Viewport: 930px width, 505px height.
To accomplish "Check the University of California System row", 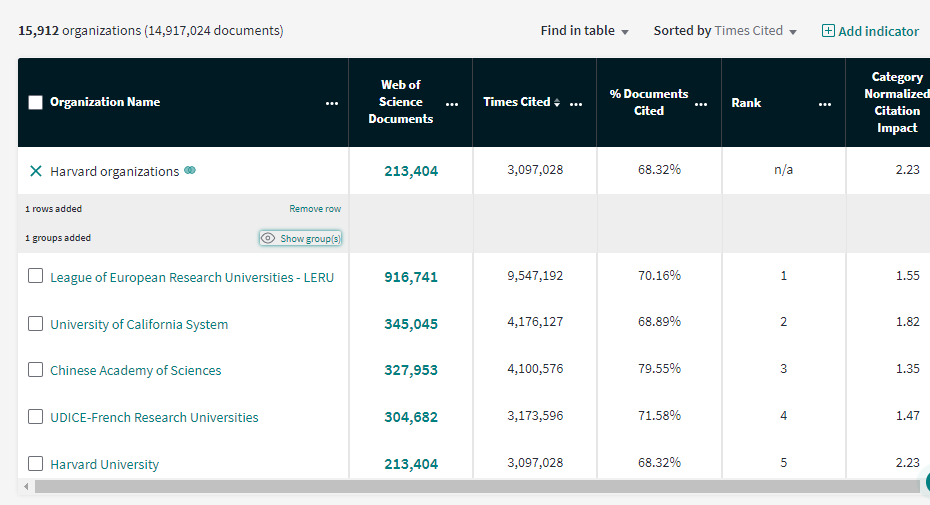I will 36,324.
